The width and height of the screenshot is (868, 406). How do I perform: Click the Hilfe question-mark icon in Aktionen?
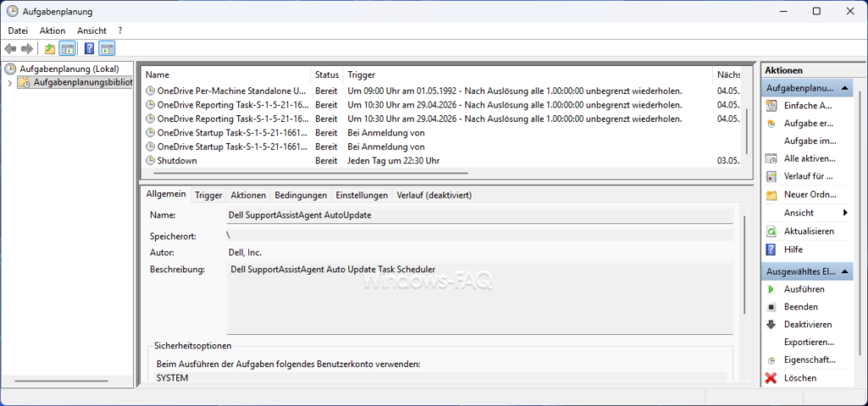pyautogui.click(x=771, y=249)
